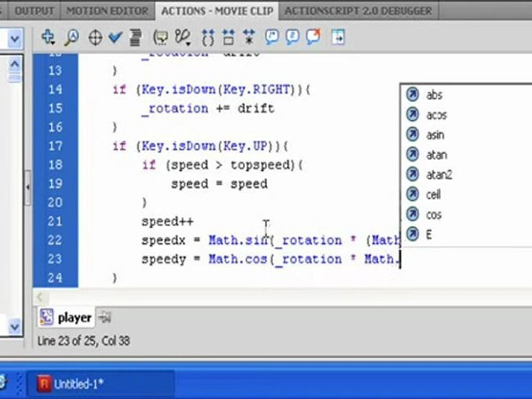Click the code "speed = speed"

[x=219, y=184]
